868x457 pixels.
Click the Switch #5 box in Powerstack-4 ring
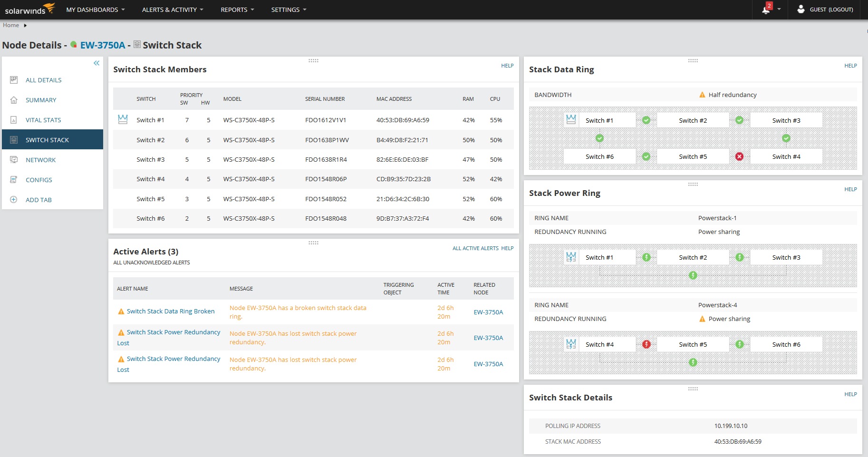tap(693, 344)
